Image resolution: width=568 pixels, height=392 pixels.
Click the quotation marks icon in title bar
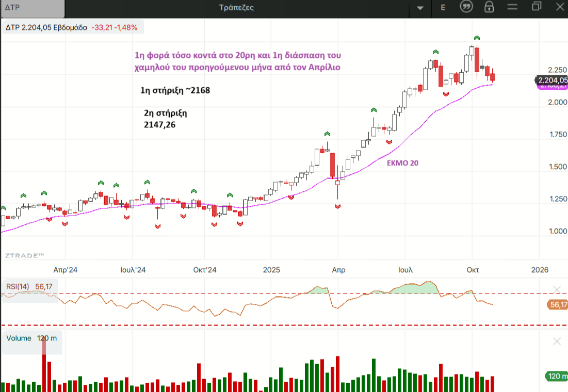tap(466, 7)
